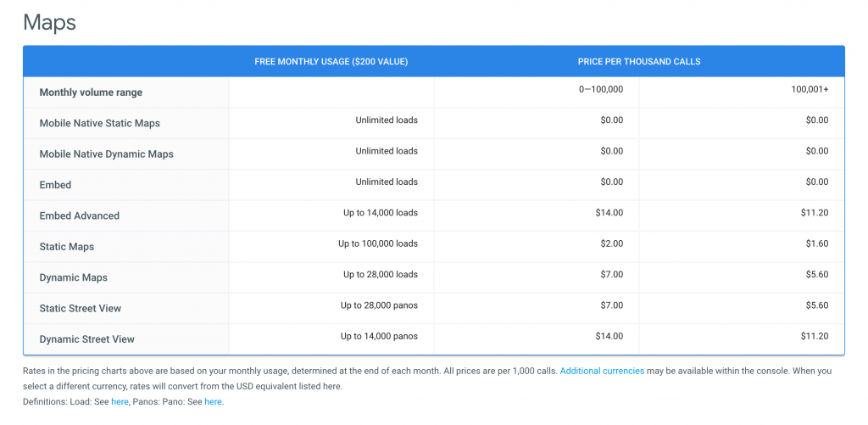Click the Monthly volume range row label

[91, 92]
